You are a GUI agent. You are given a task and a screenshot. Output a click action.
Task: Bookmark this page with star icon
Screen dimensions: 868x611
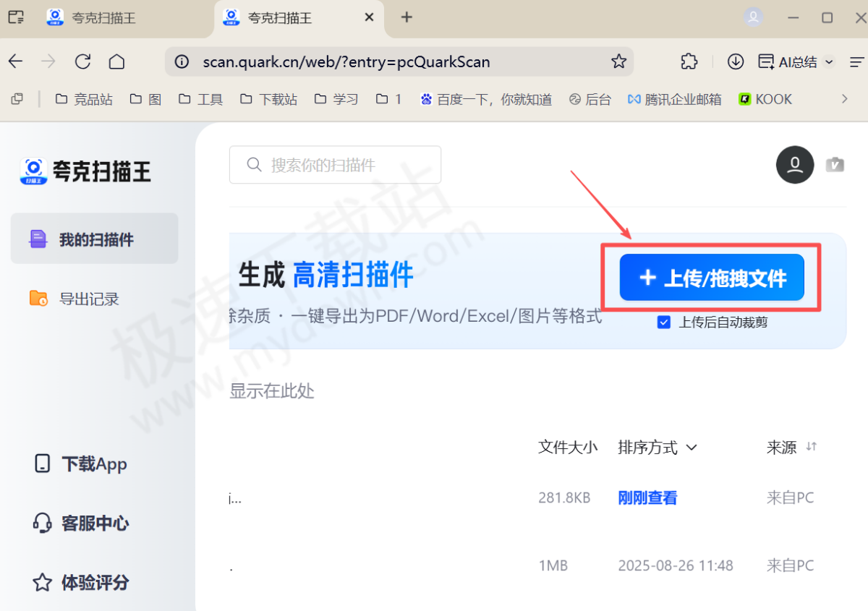[618, 61]
